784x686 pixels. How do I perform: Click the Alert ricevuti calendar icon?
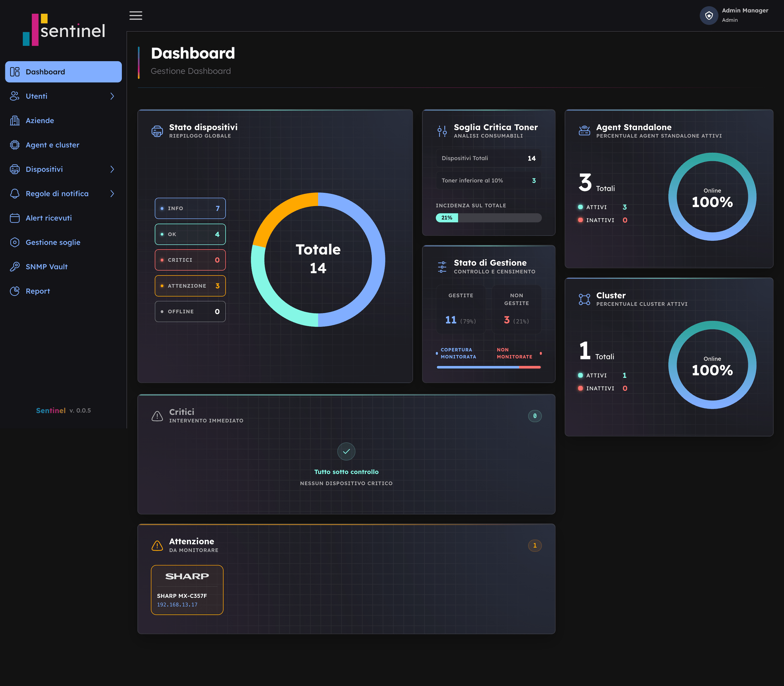point(15,218)
